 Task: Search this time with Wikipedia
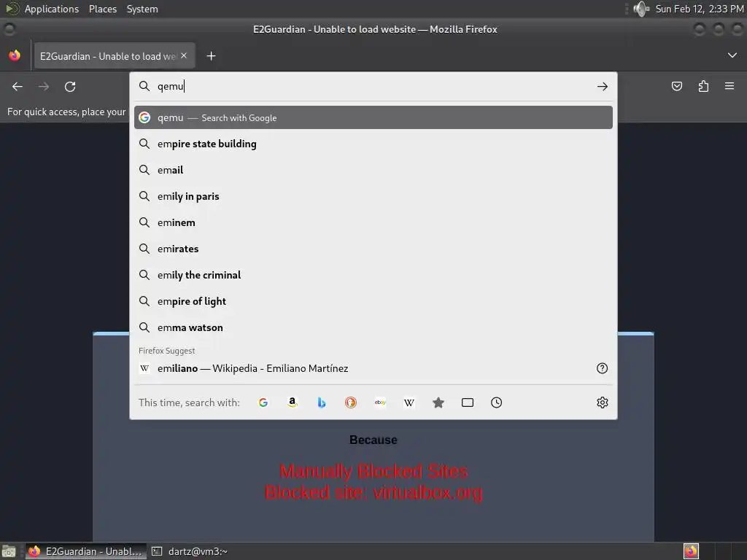point(409,402)
